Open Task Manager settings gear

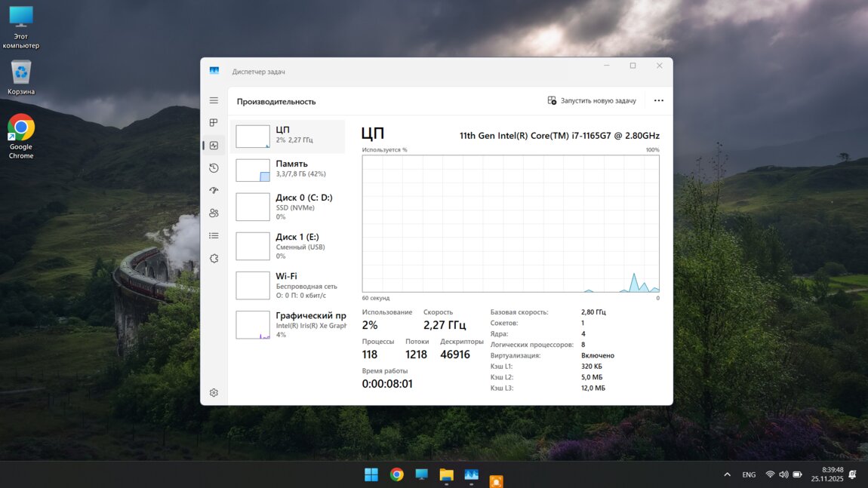(214, 393)
